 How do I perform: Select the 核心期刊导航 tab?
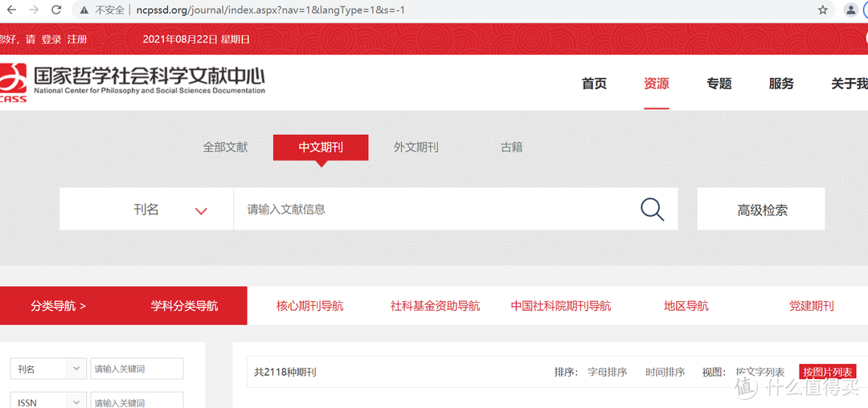pos(310,306)
